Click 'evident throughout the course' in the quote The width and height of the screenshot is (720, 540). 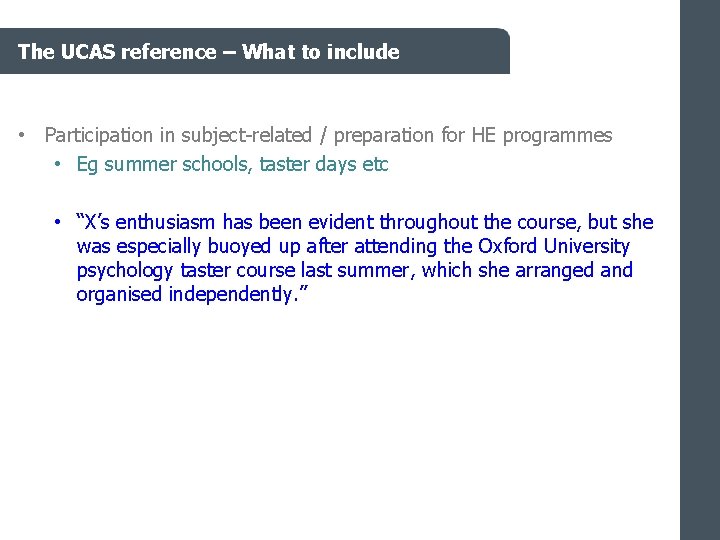coord(440,222)
